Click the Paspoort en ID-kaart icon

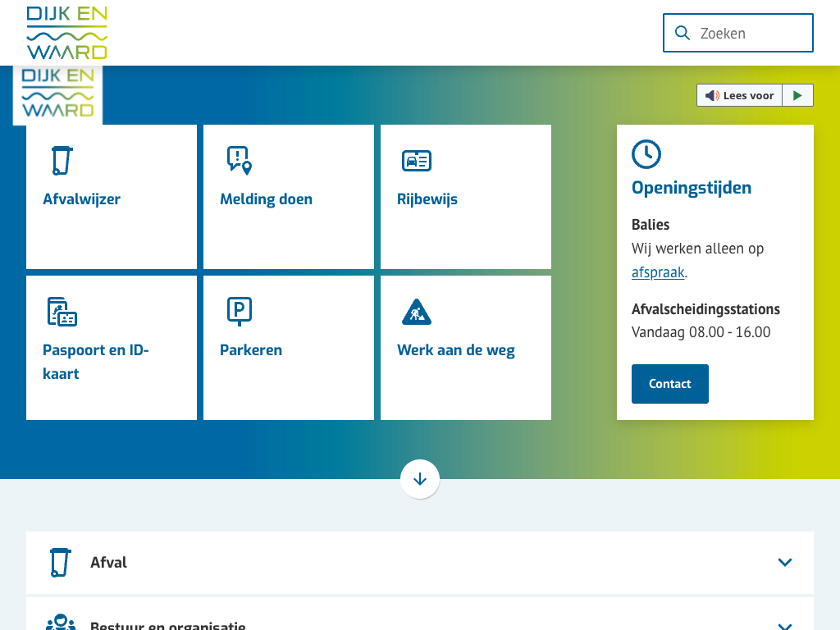[62, 312]
